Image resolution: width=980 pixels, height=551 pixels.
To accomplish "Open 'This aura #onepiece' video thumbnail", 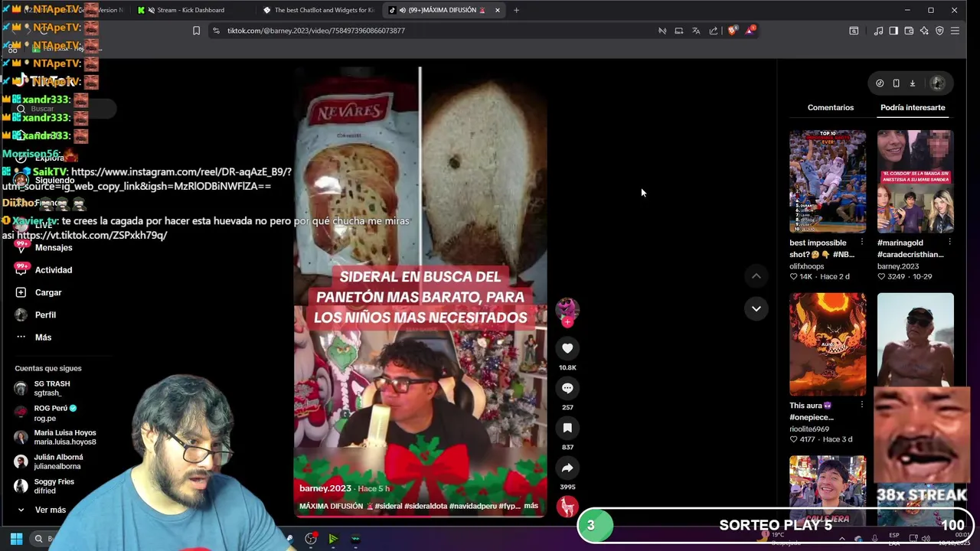I will point(828,344).
